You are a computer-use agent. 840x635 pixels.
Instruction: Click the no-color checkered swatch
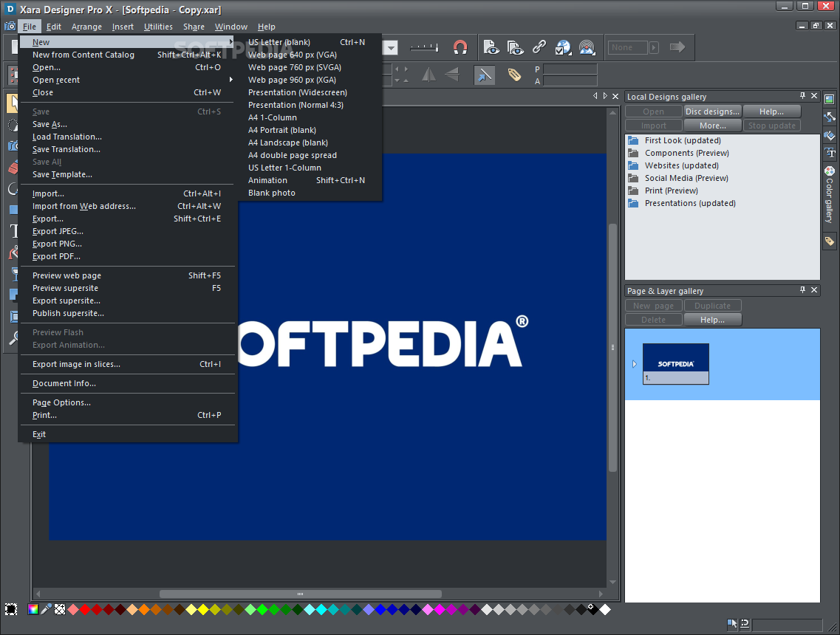60,609
